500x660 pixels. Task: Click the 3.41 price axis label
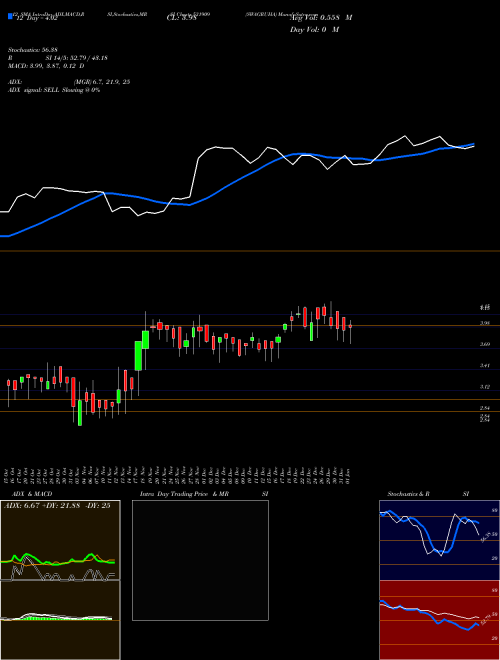485,366
